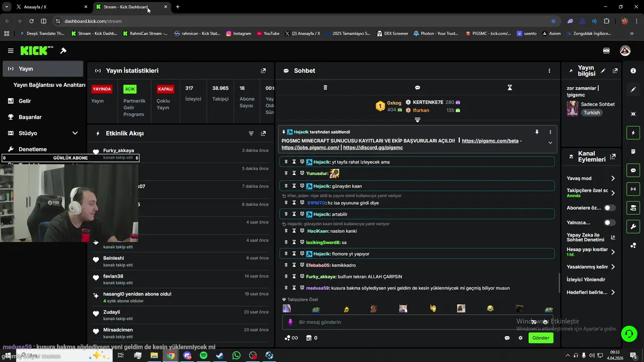Click lightning bolt icon in right sidebar
The image size is (644, 362).
coord(633,133)
